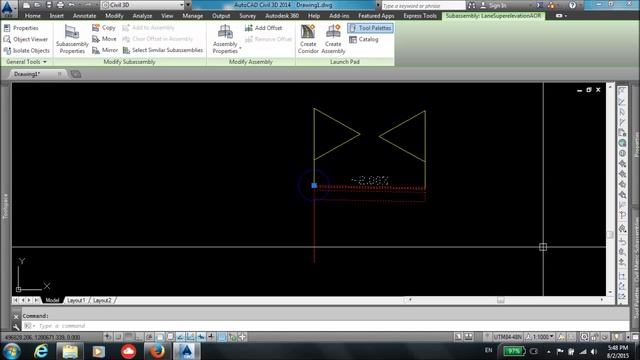The height and width of the screenshot is (360, 640).
Task: Open ribbon minimize options arrow
Action: click(566, 16)
